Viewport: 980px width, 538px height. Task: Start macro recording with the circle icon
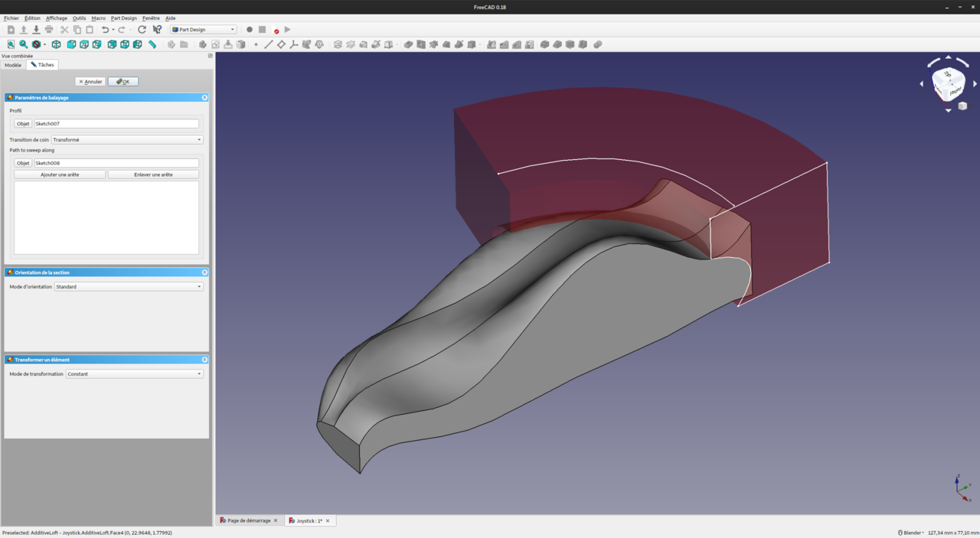click(250, 30)
